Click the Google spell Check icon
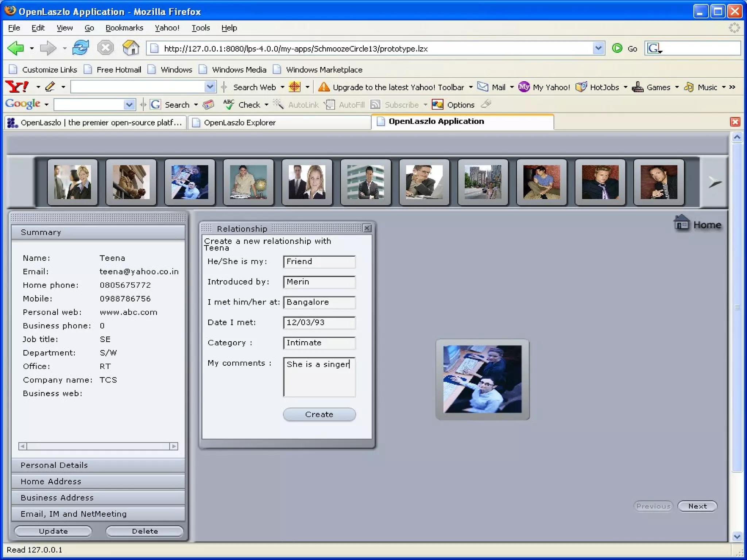Image resolution: width=747 pixels, height=560 pixels. point(229,105)
